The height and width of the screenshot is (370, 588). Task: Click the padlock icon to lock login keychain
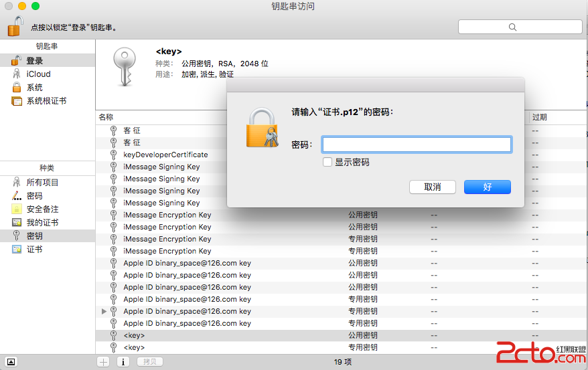coord(15,26)
